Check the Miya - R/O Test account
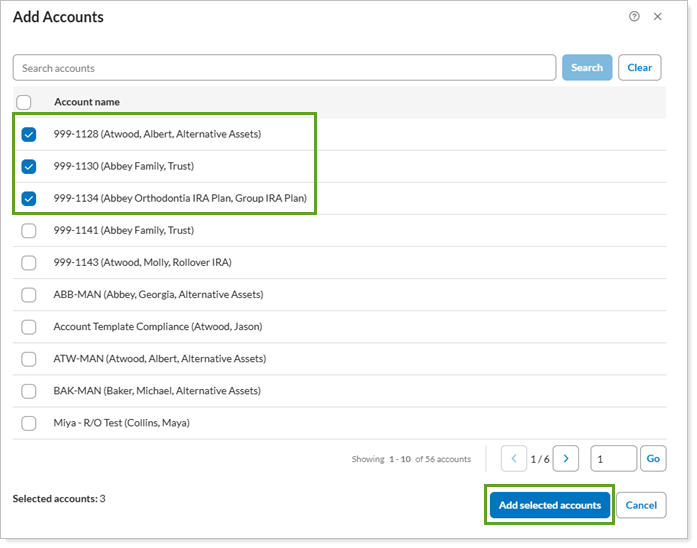 (29, 423)
